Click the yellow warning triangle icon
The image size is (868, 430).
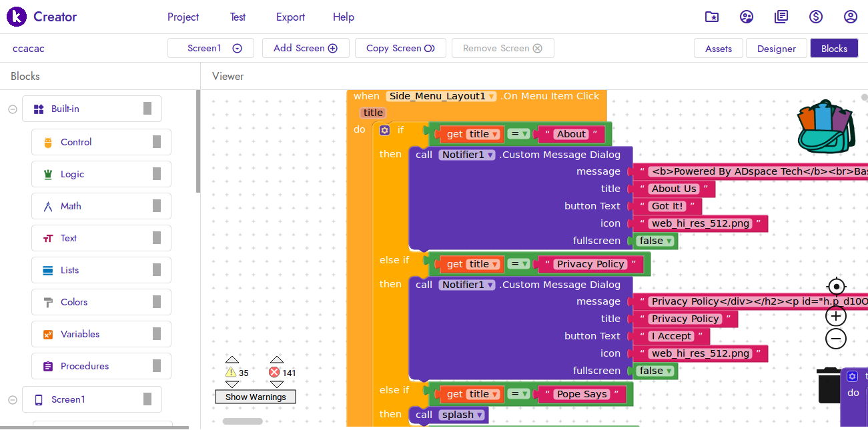click(x=231, y=372)
